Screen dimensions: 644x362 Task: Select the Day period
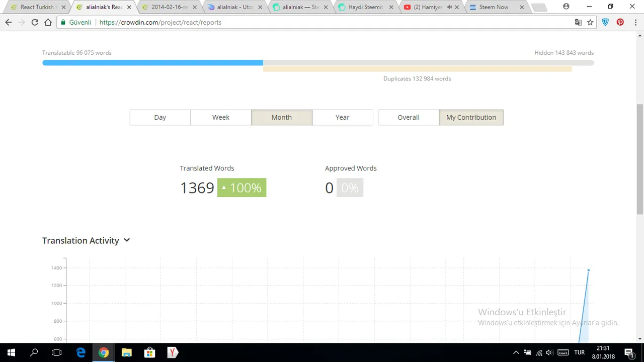[160, 117]
